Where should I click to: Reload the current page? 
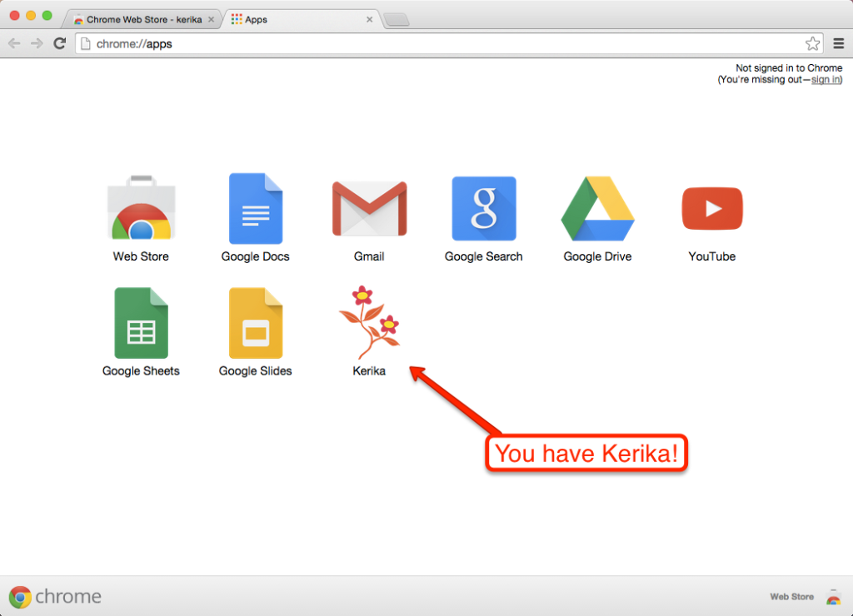(60, 43)
